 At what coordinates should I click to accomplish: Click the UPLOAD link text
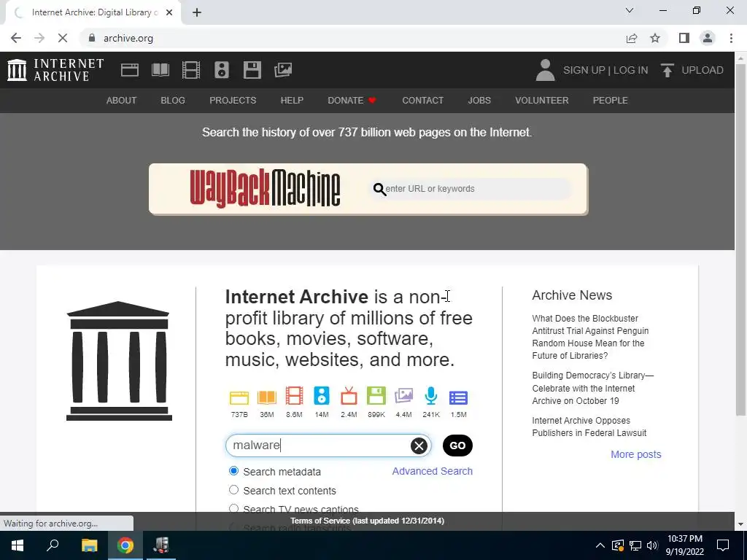(x=703, y=70)
